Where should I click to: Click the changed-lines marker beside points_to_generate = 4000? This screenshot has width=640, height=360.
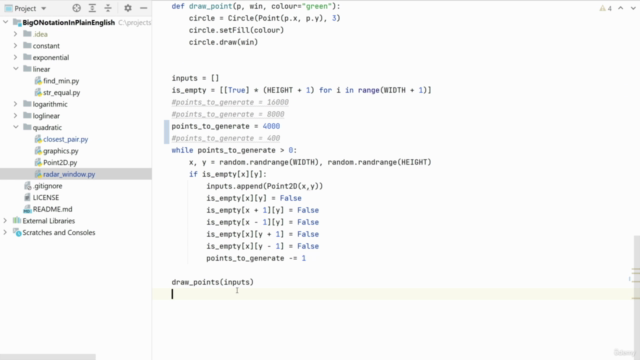point(166,132)
